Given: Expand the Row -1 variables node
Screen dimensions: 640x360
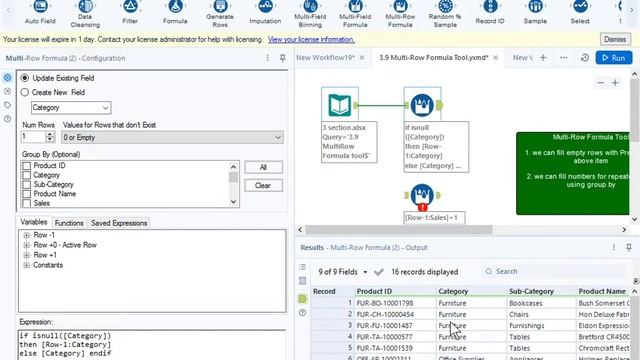Looking at the screenshot, I should pos(27,235).
